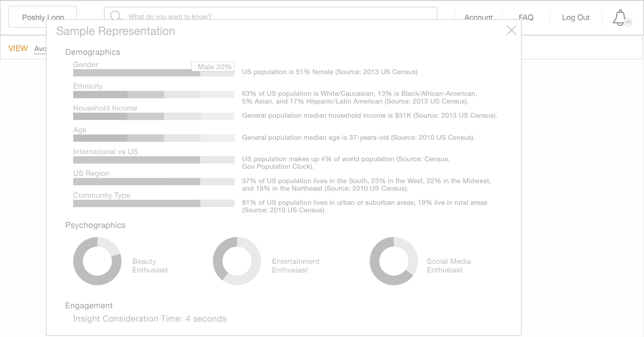Open the Account menu item
644x337 pixels.
point(478,17)
